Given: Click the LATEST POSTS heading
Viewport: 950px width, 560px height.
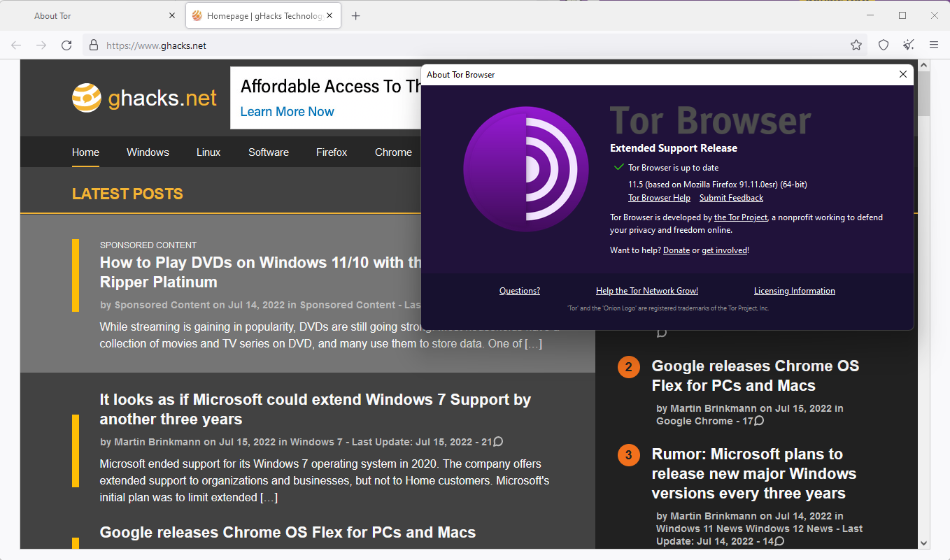Looking at the screenshot, I should point(127,194).
